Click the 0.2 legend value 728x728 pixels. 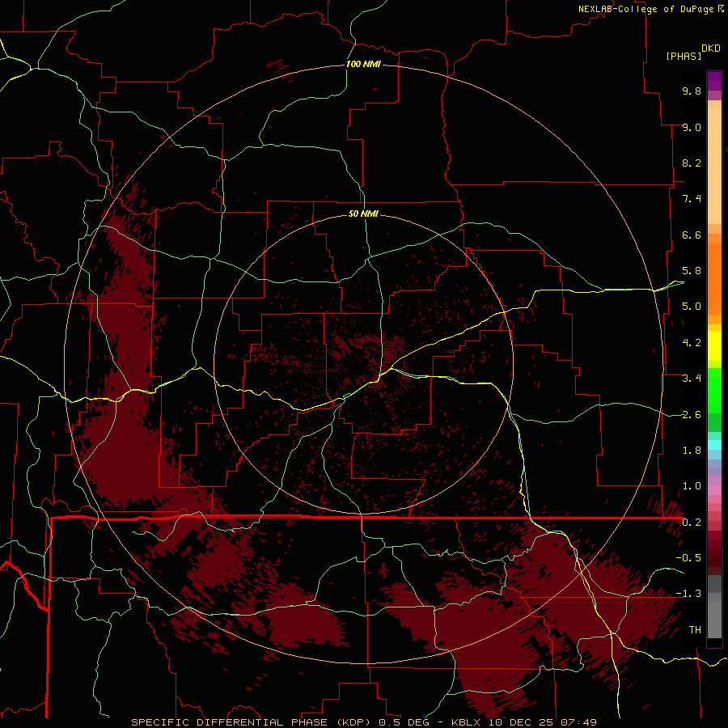coord(692,523)
